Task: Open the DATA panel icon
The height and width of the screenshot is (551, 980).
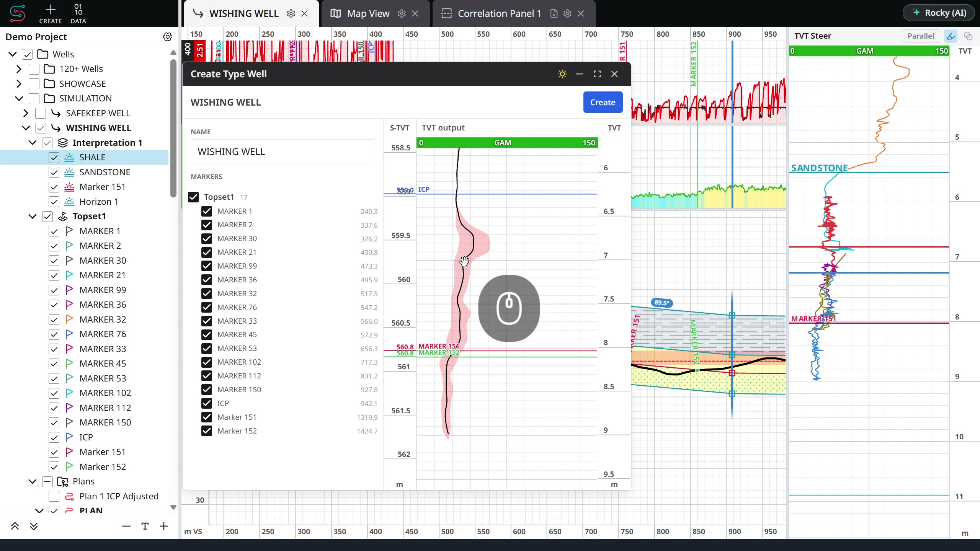Action: (78, 13)
